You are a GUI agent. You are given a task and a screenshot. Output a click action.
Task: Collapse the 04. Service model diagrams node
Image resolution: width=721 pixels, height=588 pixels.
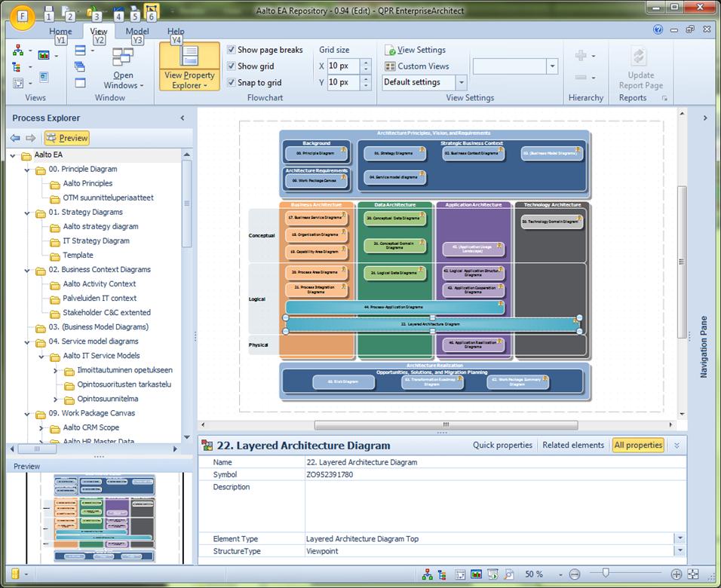click(27, 342)
